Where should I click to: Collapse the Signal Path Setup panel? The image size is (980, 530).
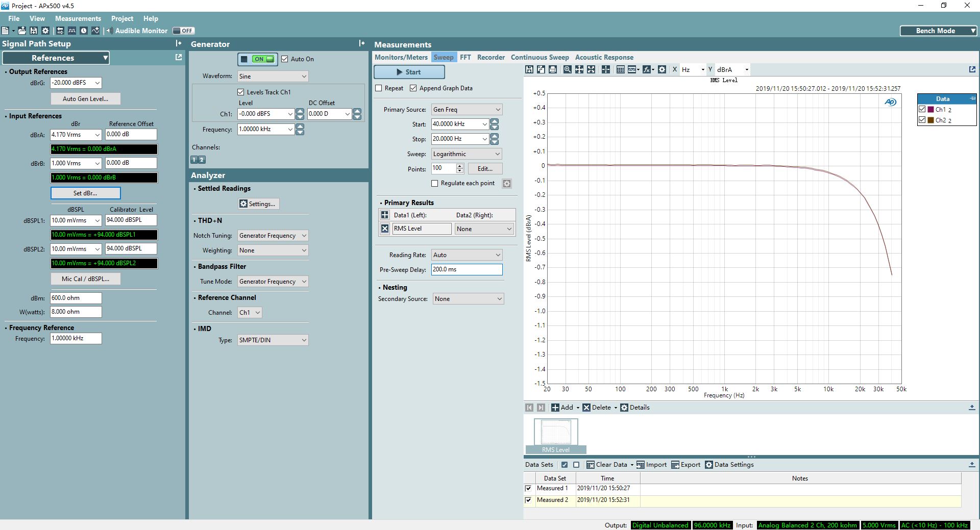pyautogui.click(x=179, y=43)
